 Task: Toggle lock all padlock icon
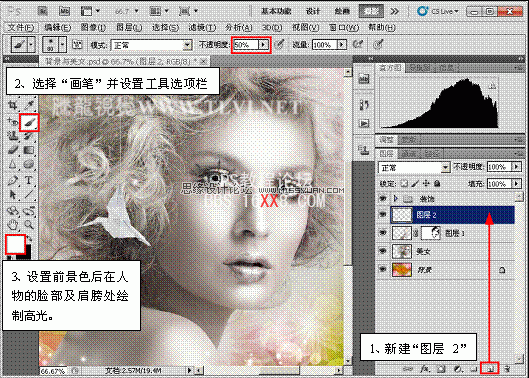[x=437, y=184]
